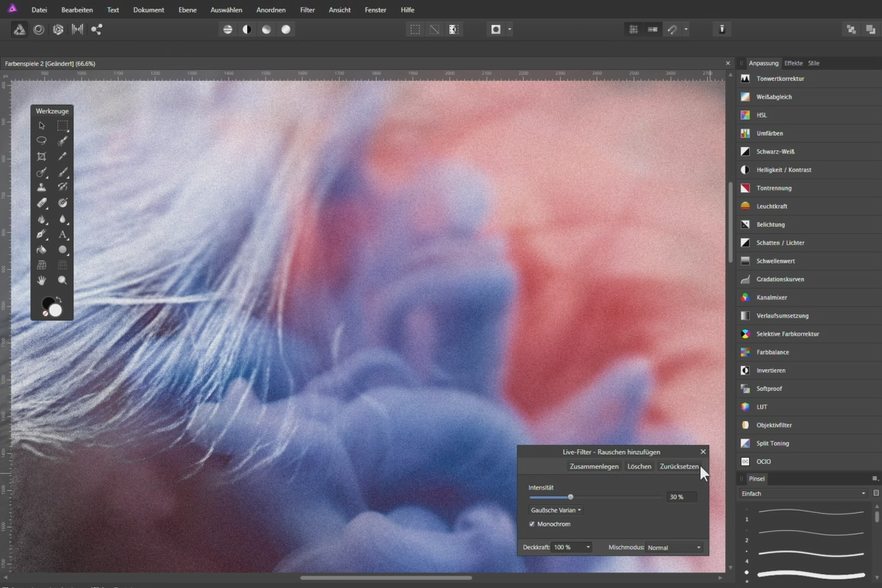Activate the Pen tool
Screen dimensions: 882x588
(42, 234)
